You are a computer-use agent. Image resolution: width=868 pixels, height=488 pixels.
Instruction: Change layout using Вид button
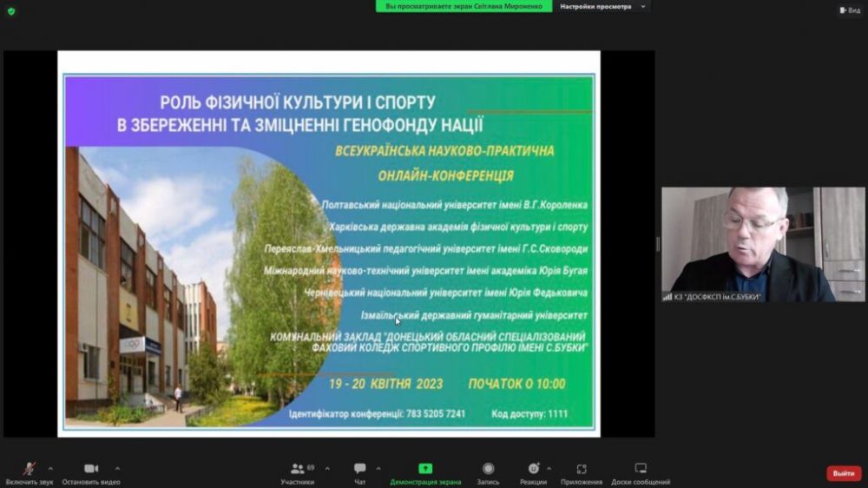click(x=849, y=10)
